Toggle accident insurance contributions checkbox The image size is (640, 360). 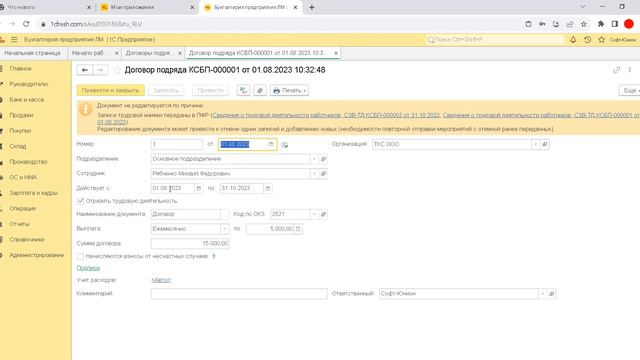[80, 256]
